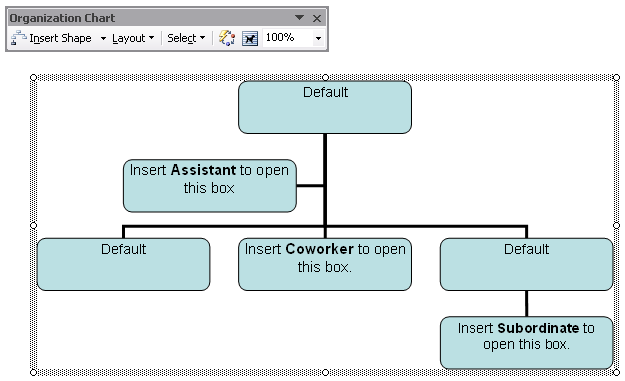Open the Layout menu
This screenshot has height=381, width=625.
point(133,38)
